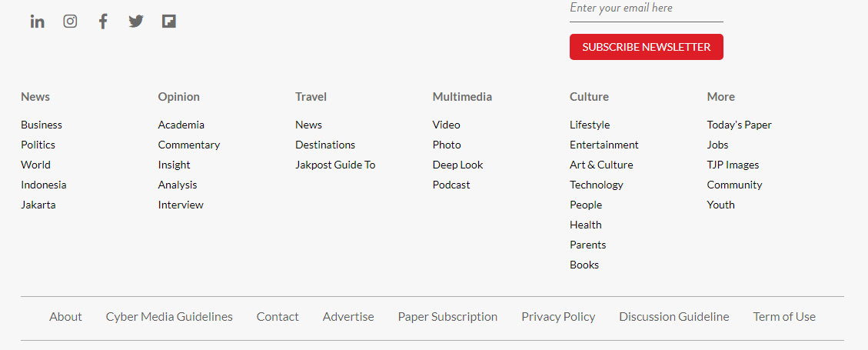
Task: Open the Facebook social icon
Action: [103, 22]
